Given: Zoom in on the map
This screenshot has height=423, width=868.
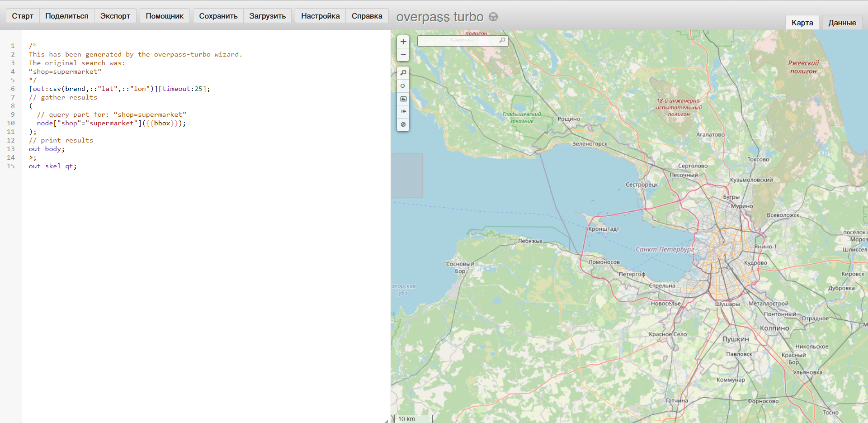Looking at the screenshot, I should click(x=403, y=42).
